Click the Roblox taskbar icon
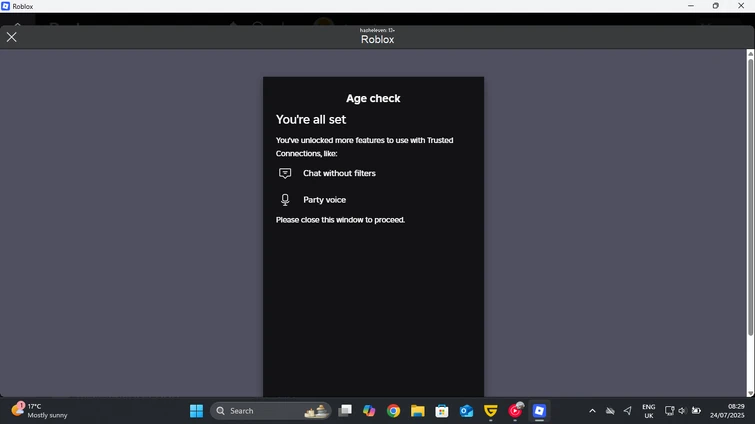This screenshot has height=424, width=755. [x=539, y=411]
